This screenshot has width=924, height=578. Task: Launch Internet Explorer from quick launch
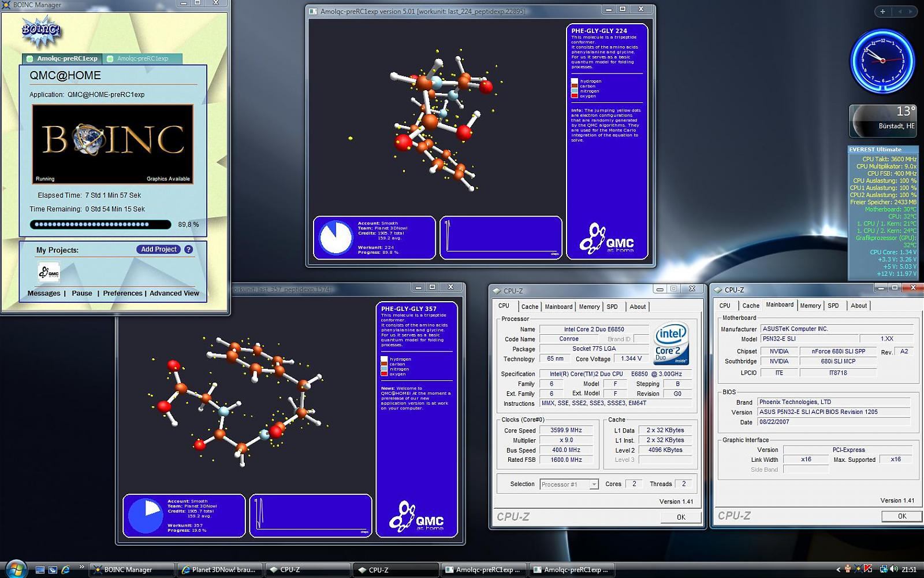tap(65, 569)
